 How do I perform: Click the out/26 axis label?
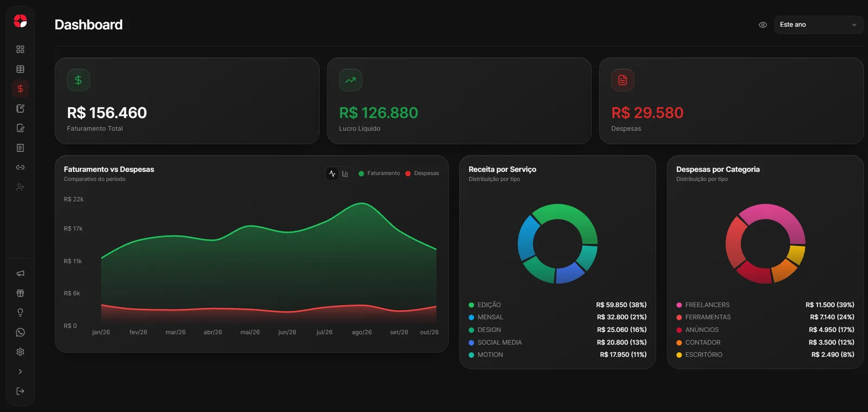[x=429, y=332]
